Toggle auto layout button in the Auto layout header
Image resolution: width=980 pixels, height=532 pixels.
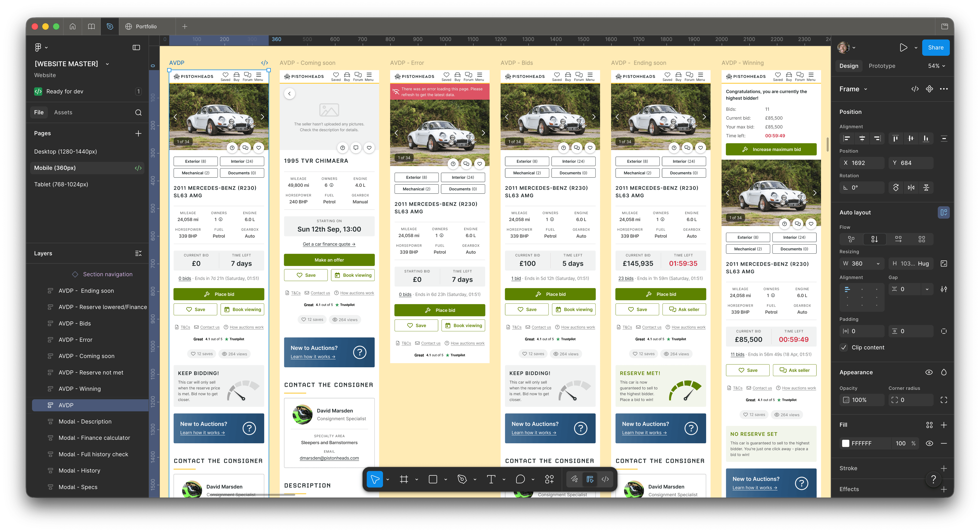coord(944,212)
